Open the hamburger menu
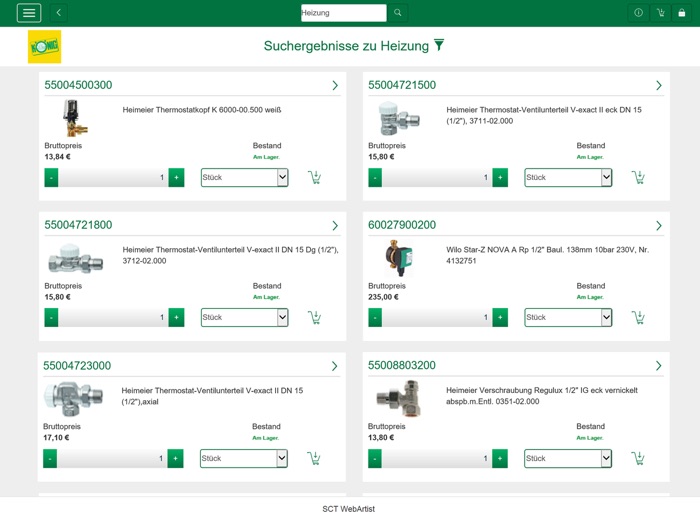 point(29,13)
